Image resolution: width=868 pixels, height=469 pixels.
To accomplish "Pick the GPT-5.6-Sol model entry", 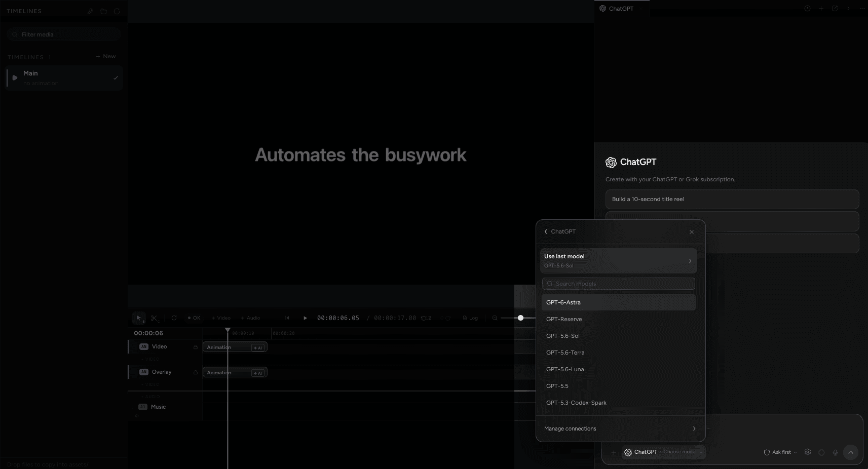I will 618,336.
